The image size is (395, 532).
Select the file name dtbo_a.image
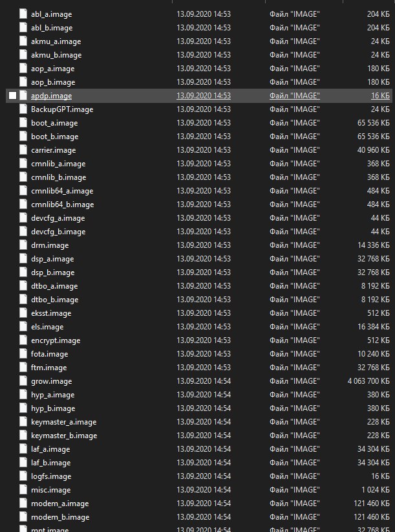(x=54, y=286)
